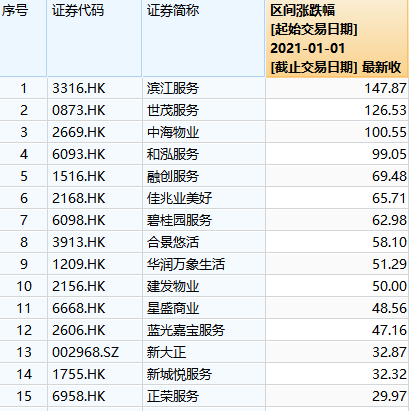Select row number 10
The height and width of the screenshot is (411, 409).
coord(23,286)
